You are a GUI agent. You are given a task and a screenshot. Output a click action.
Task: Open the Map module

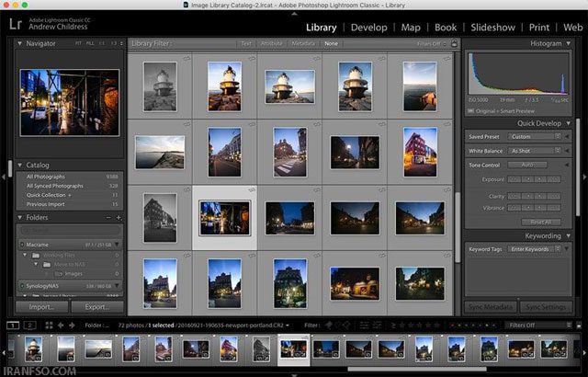411,28
